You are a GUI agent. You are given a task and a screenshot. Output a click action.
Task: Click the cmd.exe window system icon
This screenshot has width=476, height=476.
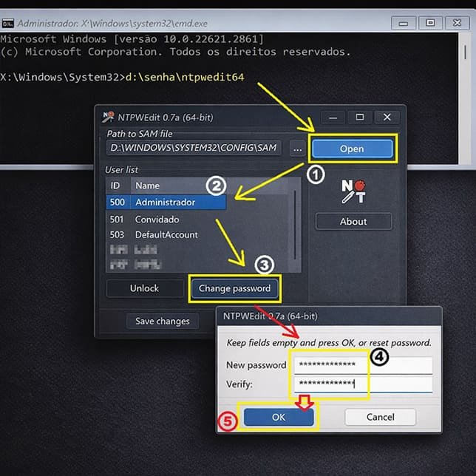[8, 24]
